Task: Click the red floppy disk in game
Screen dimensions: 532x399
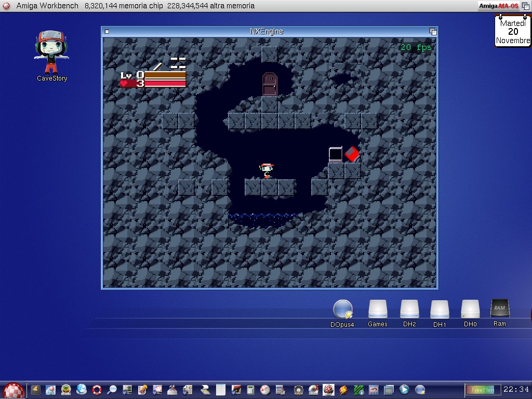Action: coord(352,154)
